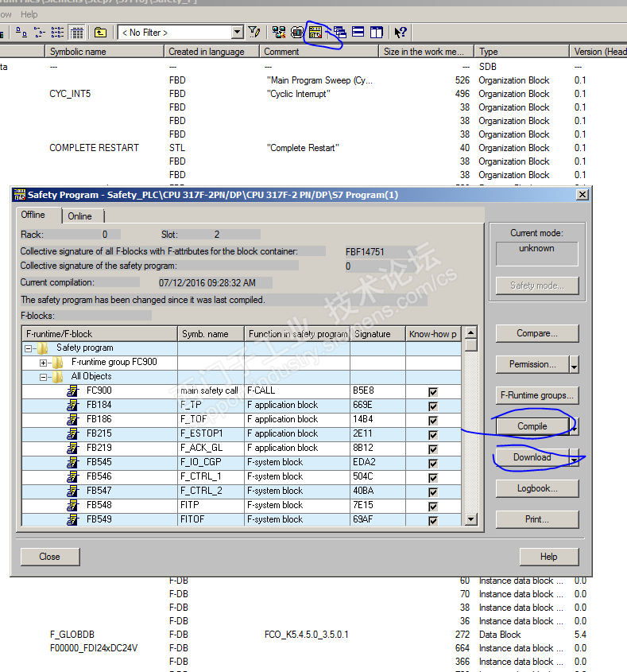Select the FB546 block icon
Image resolution: width=627 pixels, height=672 pixels.
pos(73,476)
